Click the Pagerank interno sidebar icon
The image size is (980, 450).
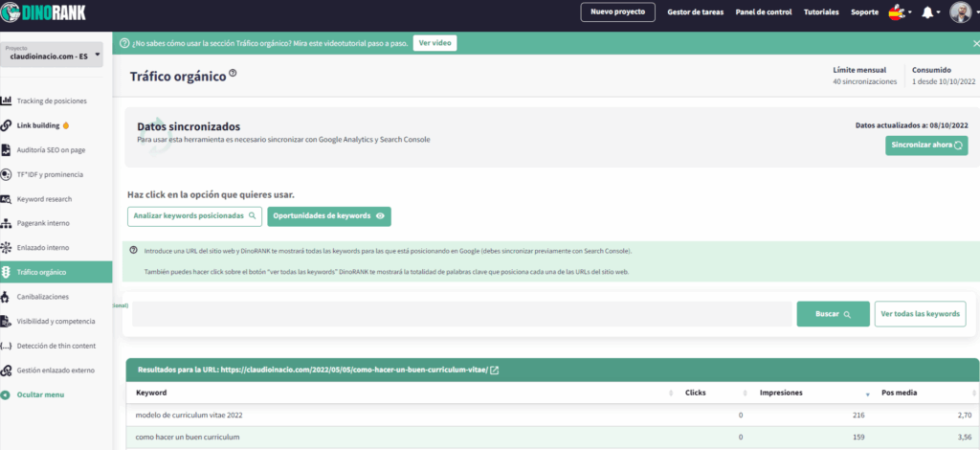(x=7, y=223)
